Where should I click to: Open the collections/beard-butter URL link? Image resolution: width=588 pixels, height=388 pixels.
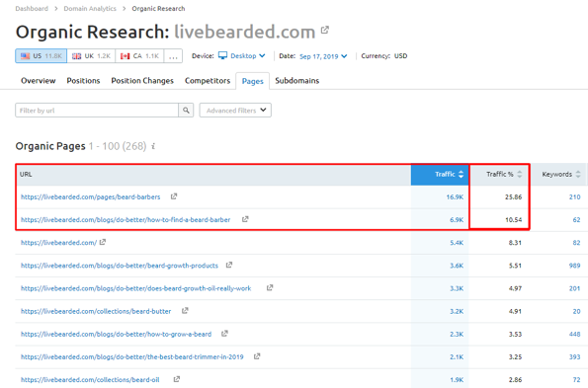(x=96, y=311)
